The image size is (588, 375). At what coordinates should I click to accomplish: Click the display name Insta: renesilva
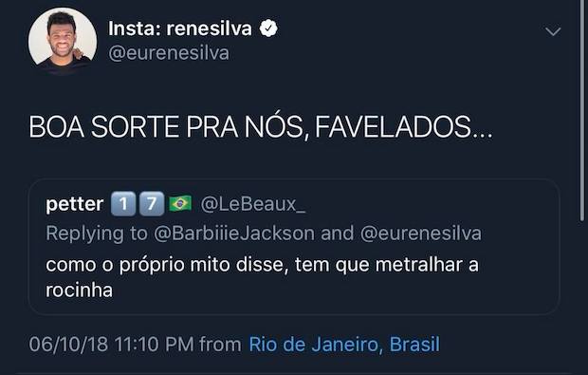coord(180,28)
